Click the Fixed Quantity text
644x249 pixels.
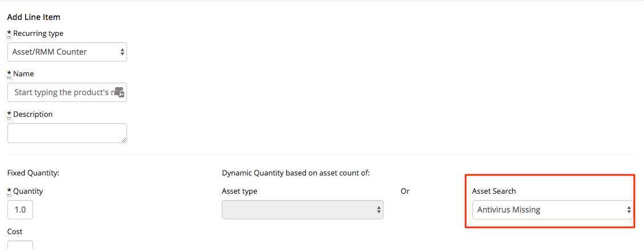point(33,173)
